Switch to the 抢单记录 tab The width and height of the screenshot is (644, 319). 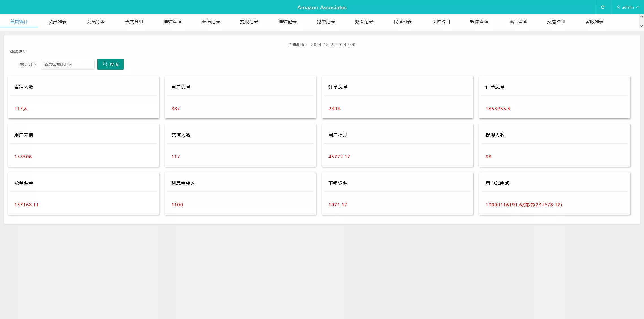[326, 22]
